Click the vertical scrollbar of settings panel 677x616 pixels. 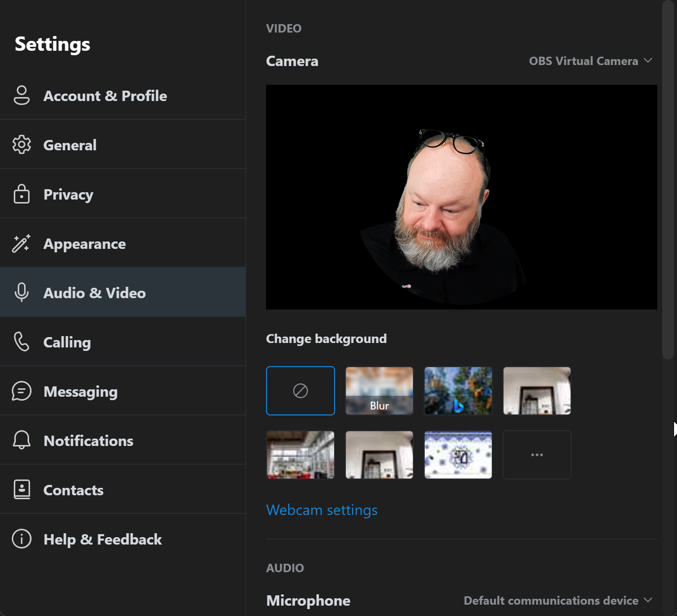tap(668, 180)
